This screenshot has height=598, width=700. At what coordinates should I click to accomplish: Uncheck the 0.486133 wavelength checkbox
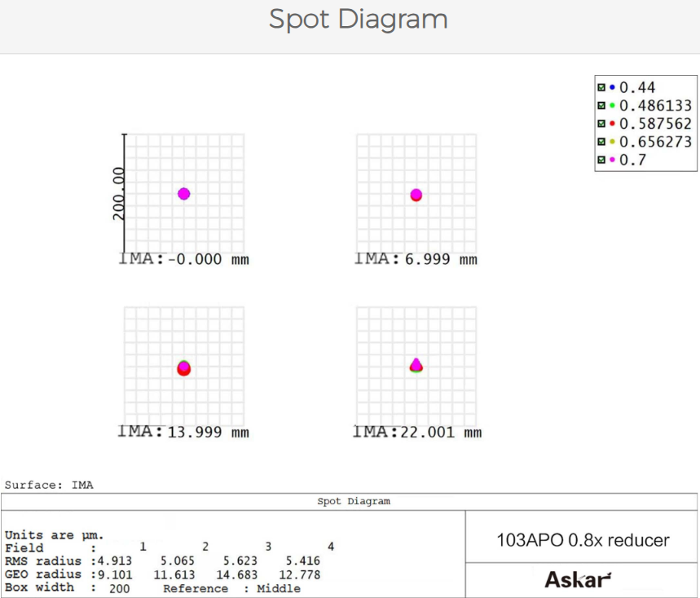(601, 105)
